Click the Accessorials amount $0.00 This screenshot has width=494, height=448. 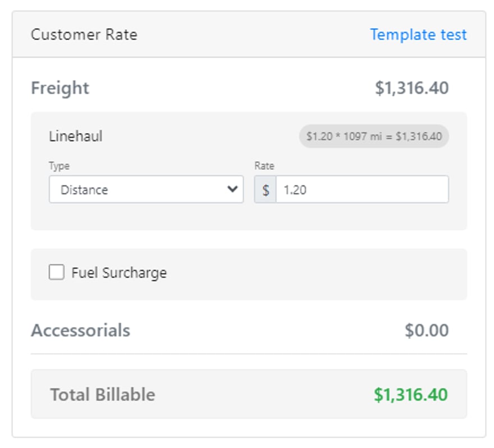(427, 330)
